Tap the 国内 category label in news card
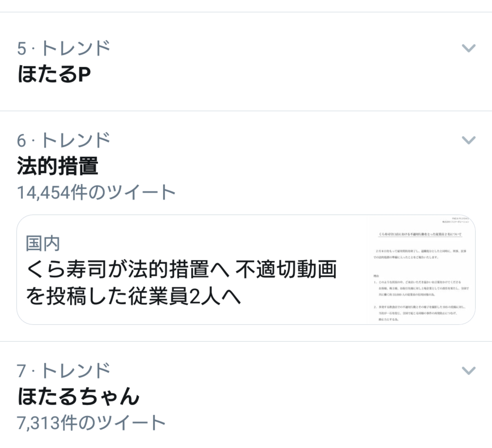The image size is (492, 448). coord(43,243)
